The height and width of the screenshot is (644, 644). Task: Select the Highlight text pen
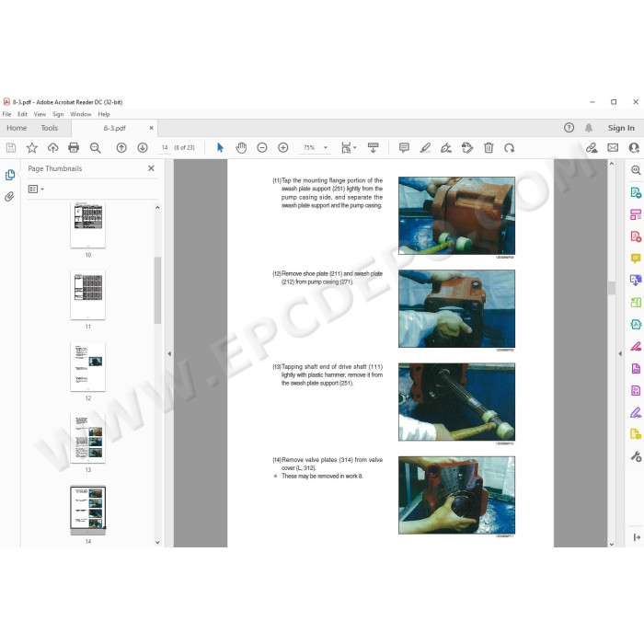[425, 148]
